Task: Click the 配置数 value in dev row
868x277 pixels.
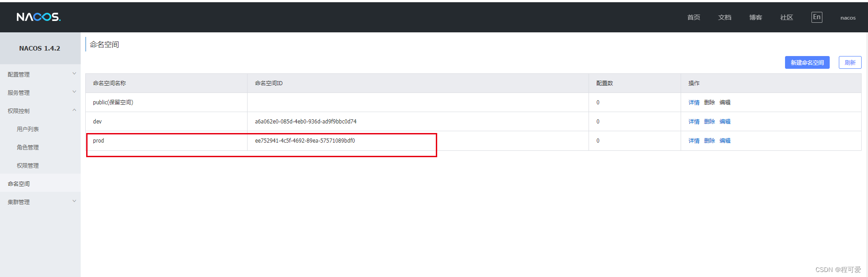Action: pyautogui.click(x=598, y=122)
